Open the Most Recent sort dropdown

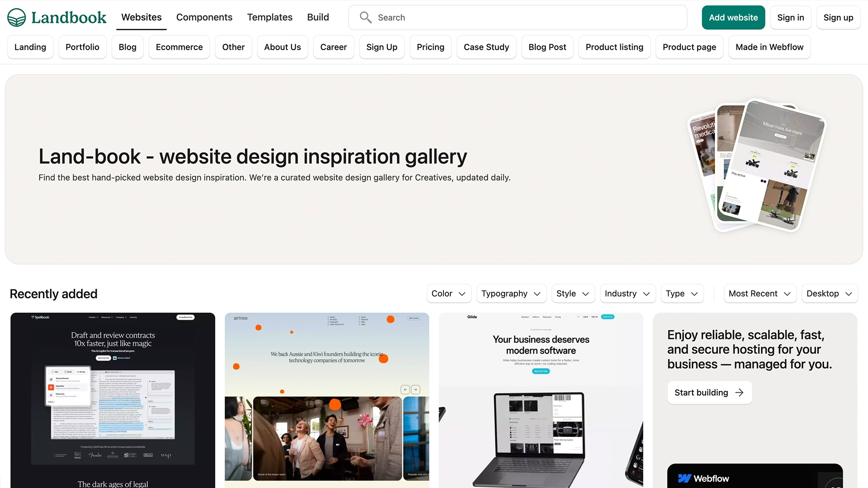coord(759,294)
